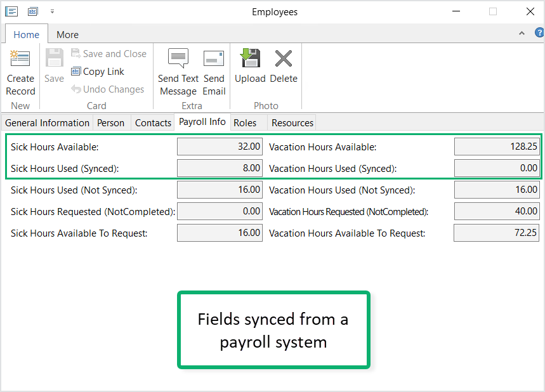
Task: Collapse the ribbon with the chevron
Action: [522, 34]
